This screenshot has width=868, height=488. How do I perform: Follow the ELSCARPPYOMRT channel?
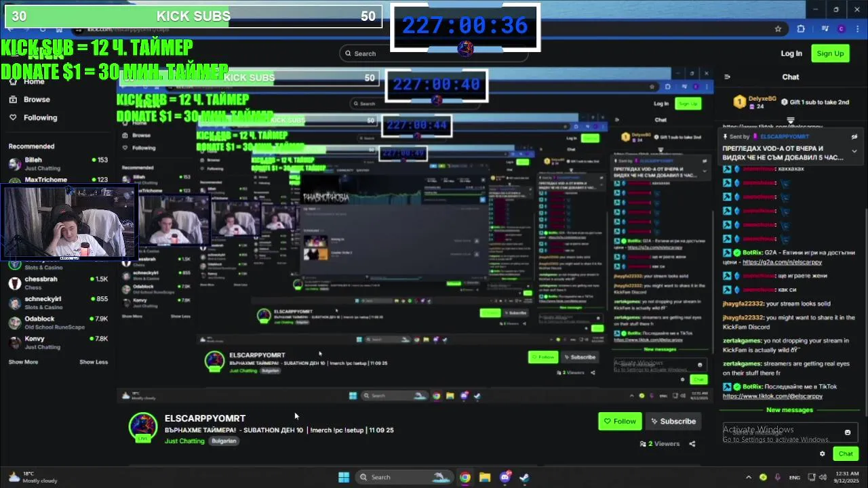620,422
